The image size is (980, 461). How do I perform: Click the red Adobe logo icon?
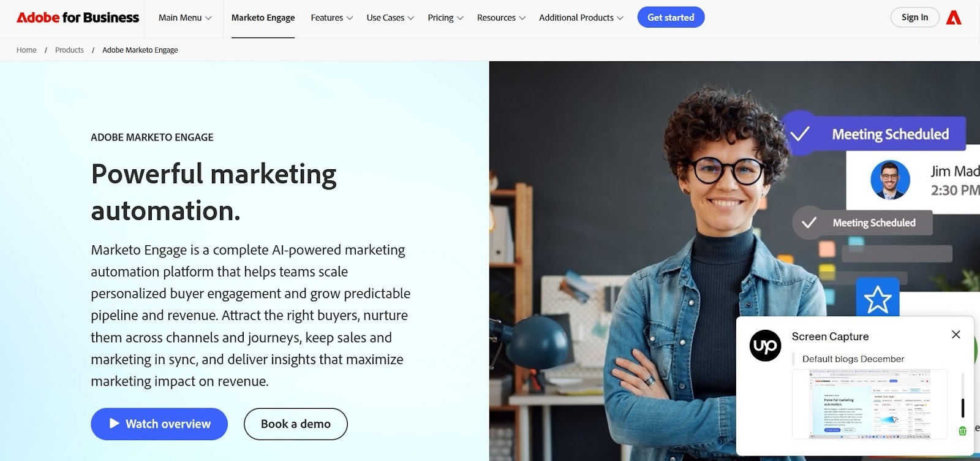(954, 18)
